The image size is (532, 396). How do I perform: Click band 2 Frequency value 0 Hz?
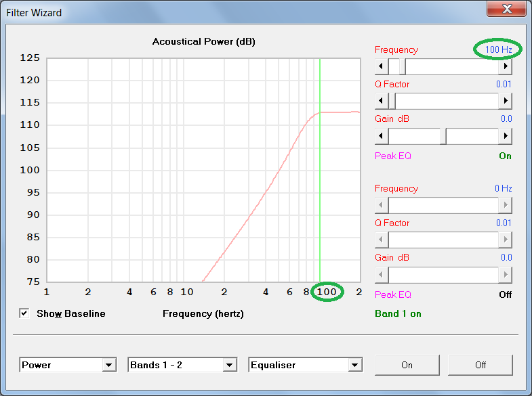point(503,188)
